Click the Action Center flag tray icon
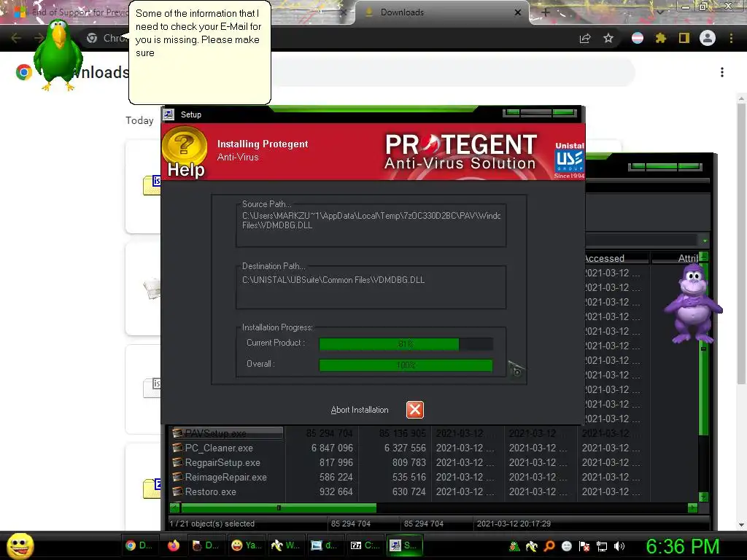This screenshot has height=560, width=747. [584, 546]
